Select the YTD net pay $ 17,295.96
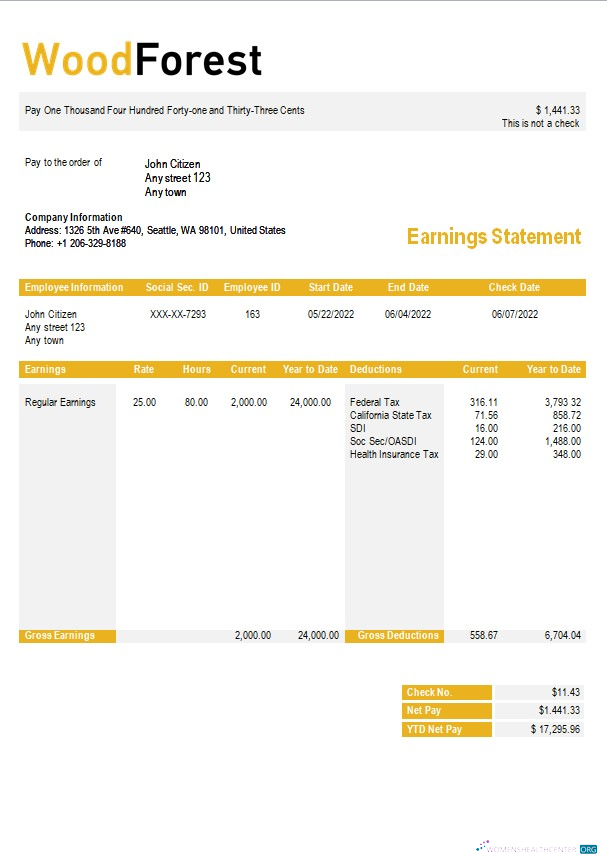Viewport: 607px width, 864px height. tap(555, 729)
